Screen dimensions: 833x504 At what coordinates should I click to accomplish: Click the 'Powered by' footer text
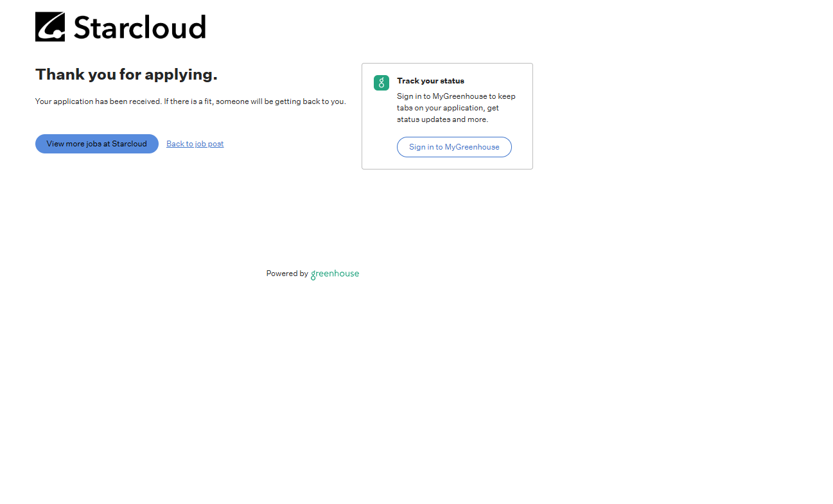coord(287,274)
